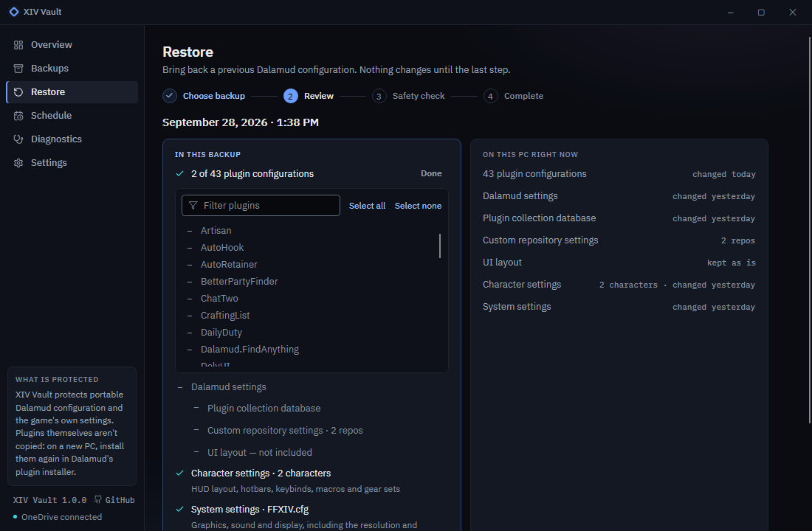This screenshot has width=812, height=531.
Task: Toggle System settings FFXIV.cfg checkmark
Action: tap(179, 510)
